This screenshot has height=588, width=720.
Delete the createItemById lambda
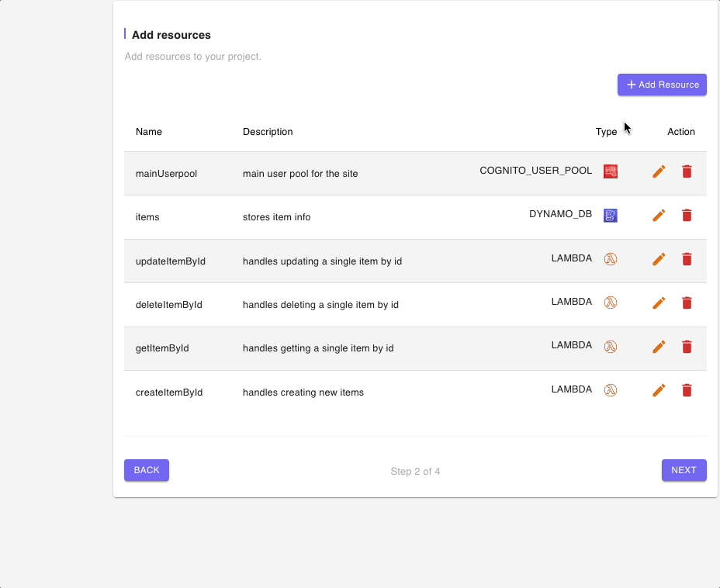(687, 390)
